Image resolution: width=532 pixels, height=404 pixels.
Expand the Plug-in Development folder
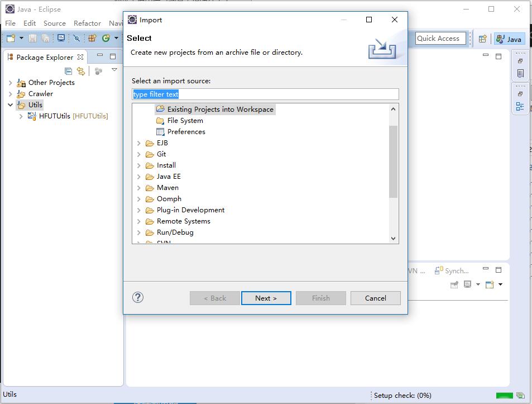pos(138,210)
